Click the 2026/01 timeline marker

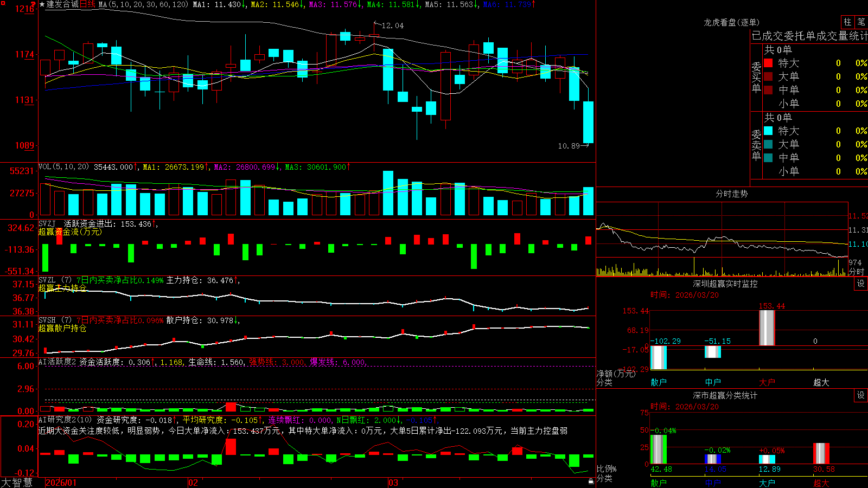[x=61, y=483]
